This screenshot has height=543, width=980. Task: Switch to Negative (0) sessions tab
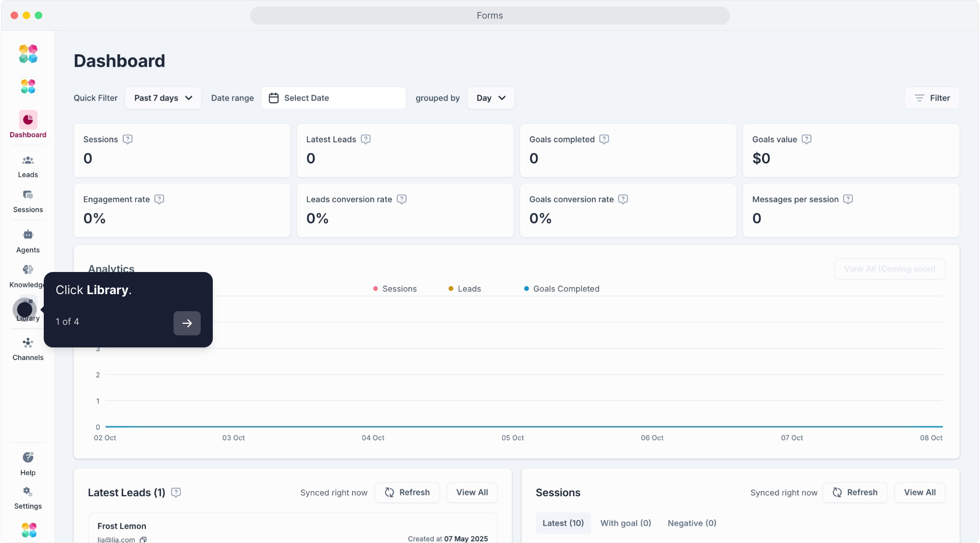coord(692,523)
